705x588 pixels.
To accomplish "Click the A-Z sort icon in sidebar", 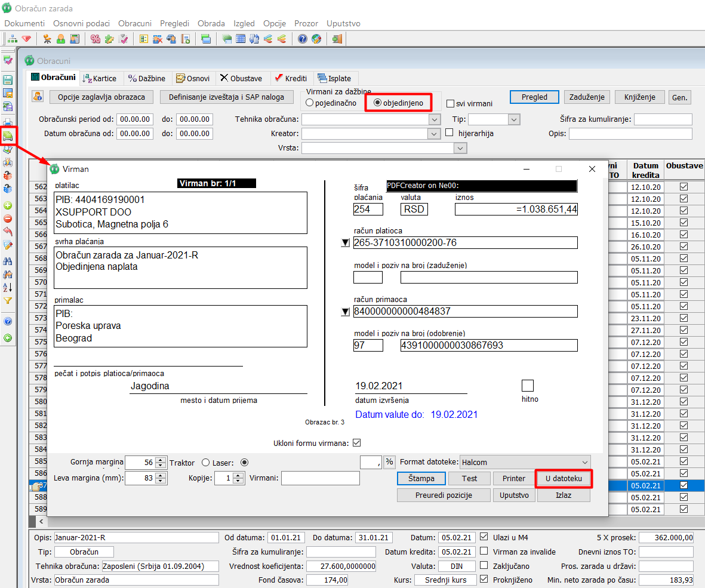I will (8, 287).
